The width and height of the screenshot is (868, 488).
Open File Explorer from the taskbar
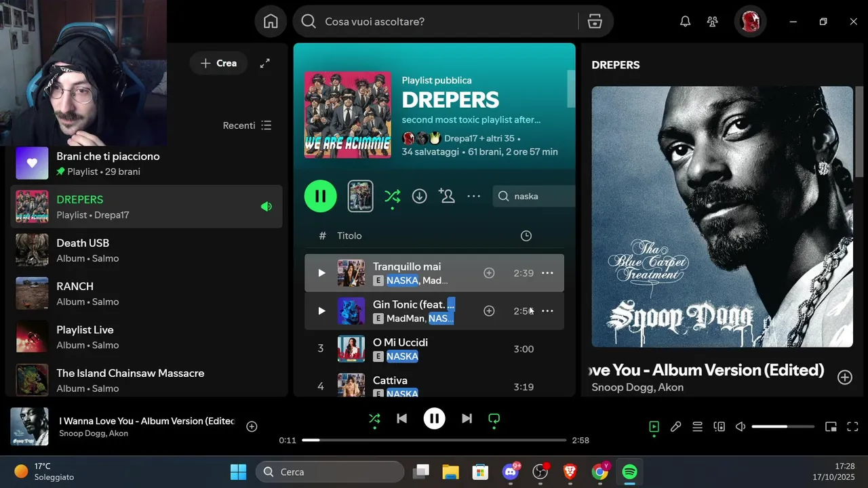(450, 472)
